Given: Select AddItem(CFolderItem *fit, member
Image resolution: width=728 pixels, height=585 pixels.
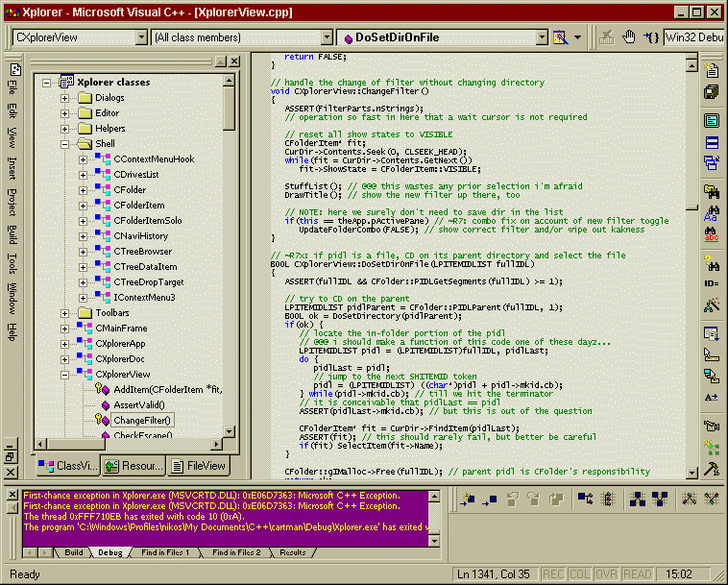Looking at the screenshot, I should [168, 390].
